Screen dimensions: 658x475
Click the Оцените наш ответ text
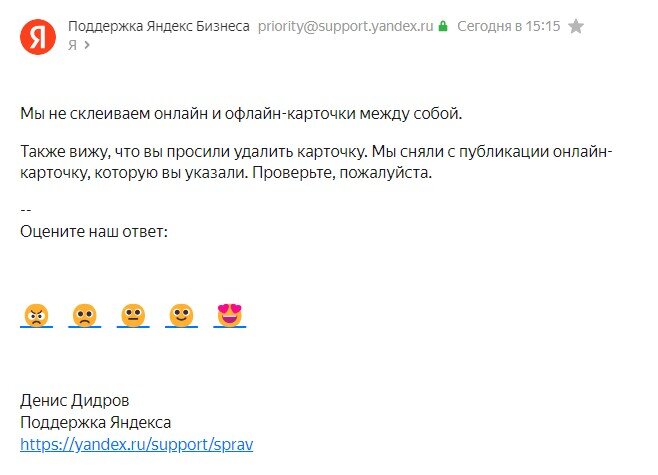click(x=94, y=232)
